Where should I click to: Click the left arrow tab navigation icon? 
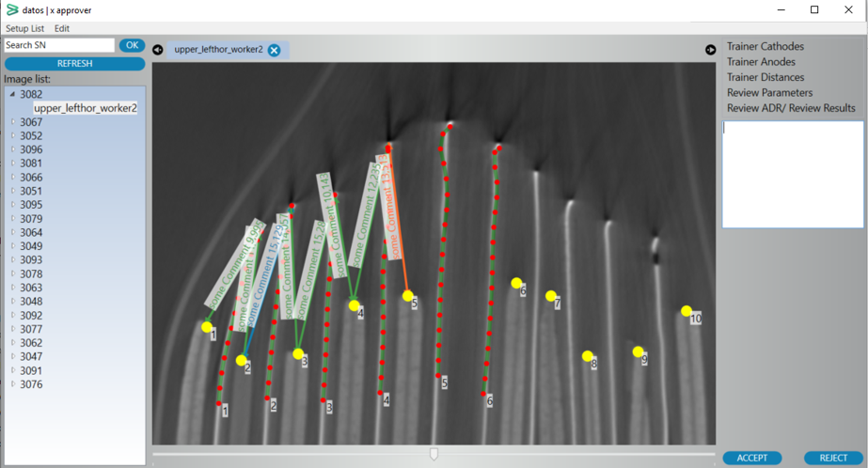[158, 50]
